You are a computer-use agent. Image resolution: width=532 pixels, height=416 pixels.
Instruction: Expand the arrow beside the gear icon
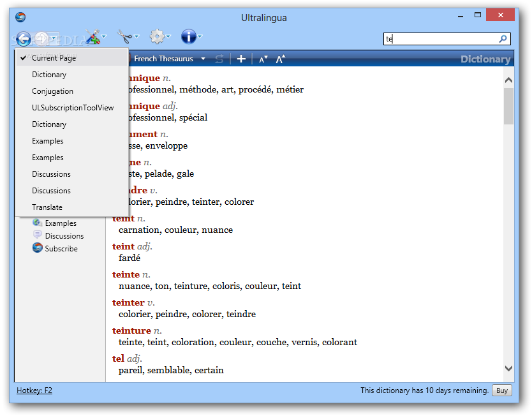pos(168,36)
